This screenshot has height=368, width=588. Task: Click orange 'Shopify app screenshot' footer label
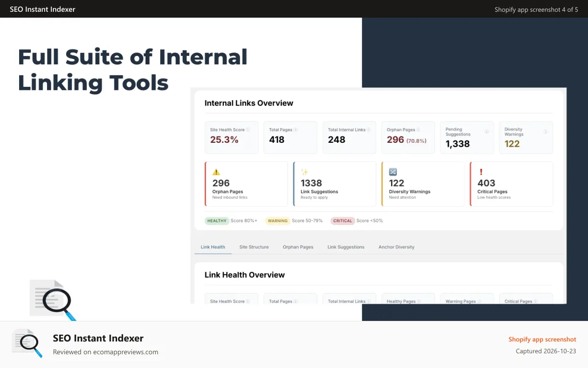tap(542, 339)
